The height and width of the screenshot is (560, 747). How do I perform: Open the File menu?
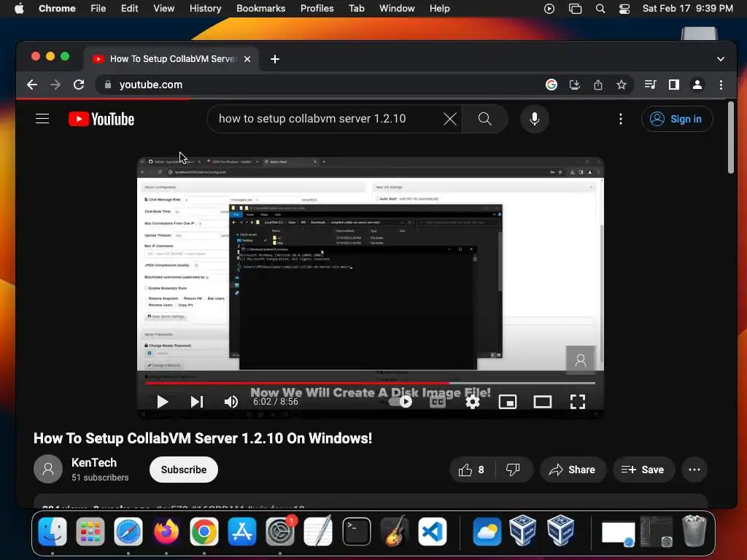[x=98, y=9]
